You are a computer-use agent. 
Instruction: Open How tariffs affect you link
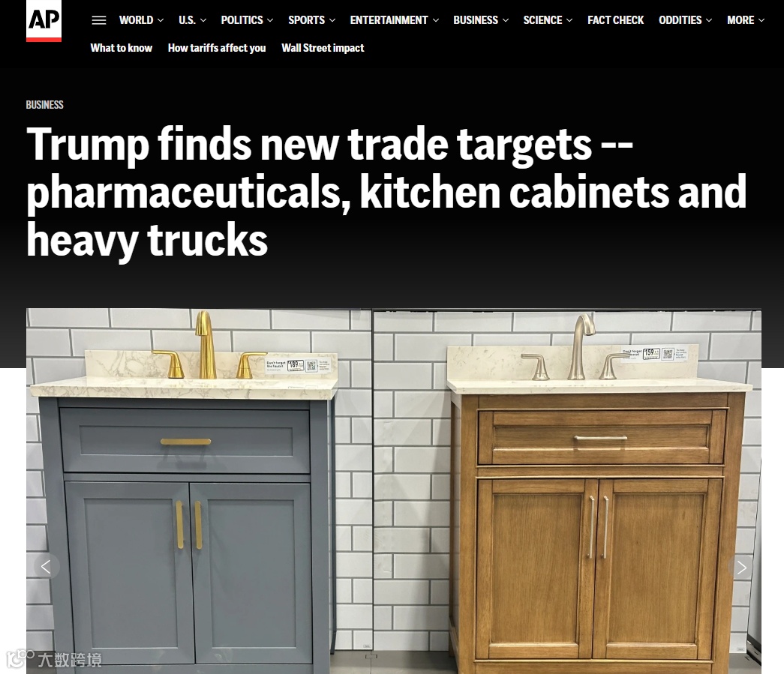(x=217, y=48)
